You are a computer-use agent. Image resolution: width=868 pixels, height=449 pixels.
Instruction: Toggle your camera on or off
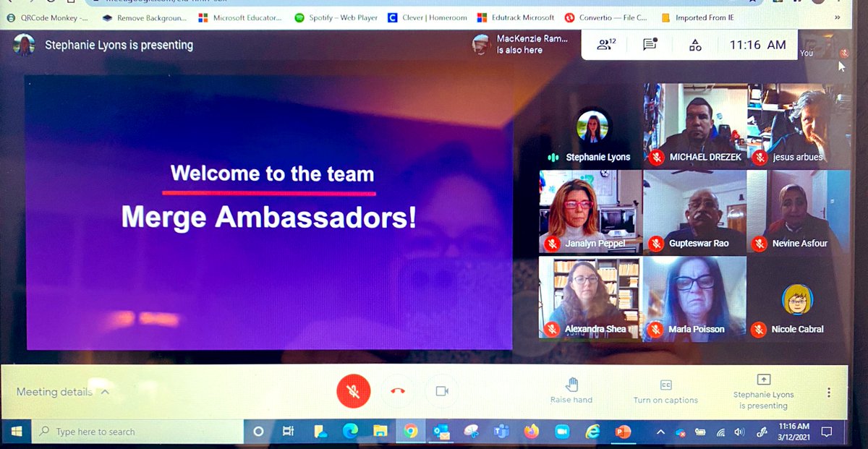442,391
